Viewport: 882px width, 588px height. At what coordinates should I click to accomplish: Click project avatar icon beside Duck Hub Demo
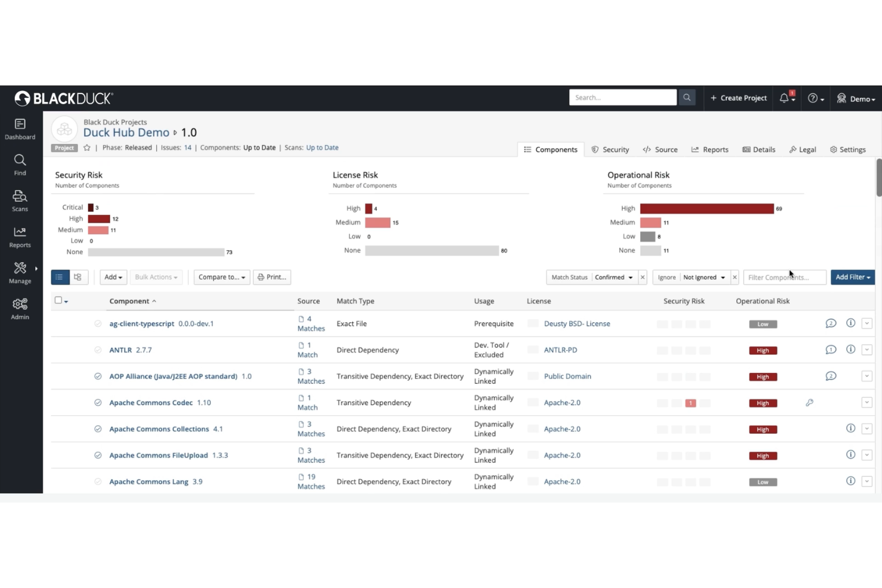[x=64, y=129]
